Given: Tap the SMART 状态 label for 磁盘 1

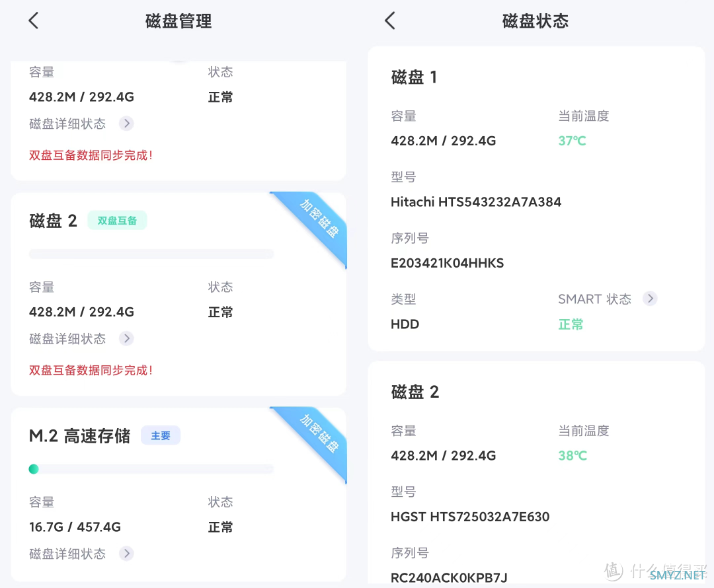Looking at the screenshot, I should (x=595, y=299).
